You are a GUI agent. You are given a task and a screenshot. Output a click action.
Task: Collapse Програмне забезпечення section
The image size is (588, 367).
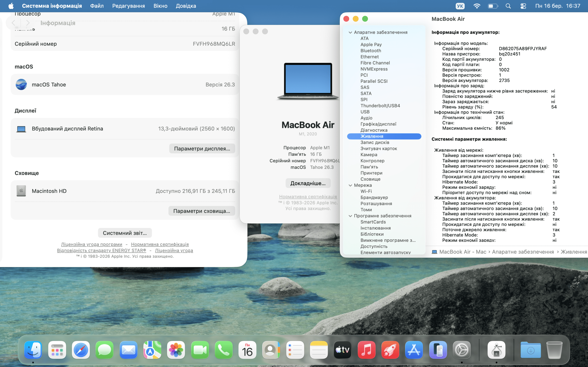(x=350, y=216)
